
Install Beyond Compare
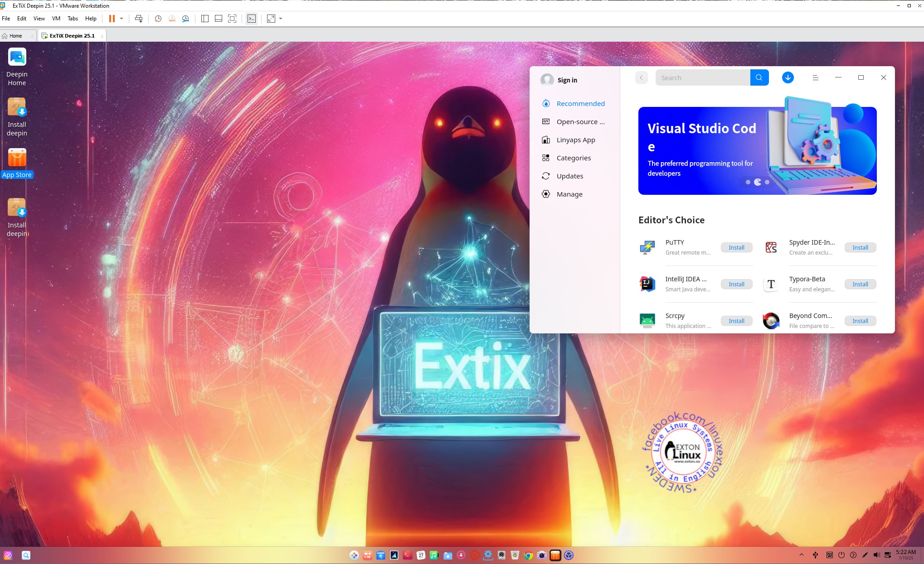[x=860, y=321]
